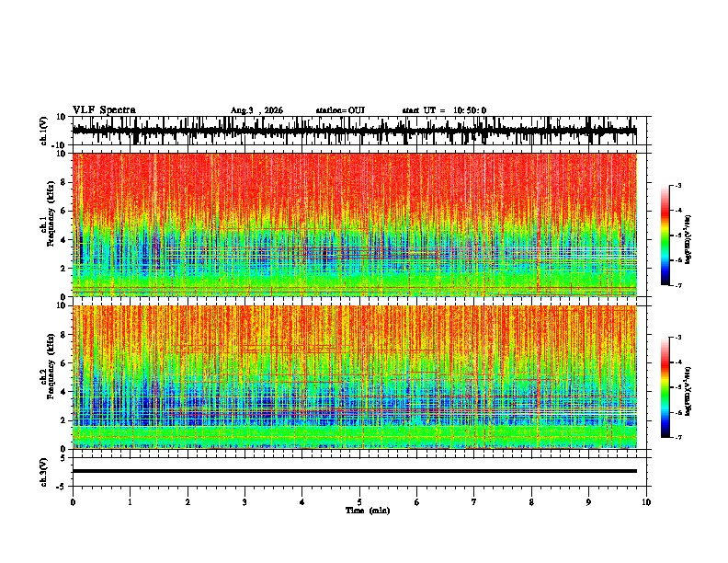Click the -7 value on ch.1 colorbar

coord(678,285)
